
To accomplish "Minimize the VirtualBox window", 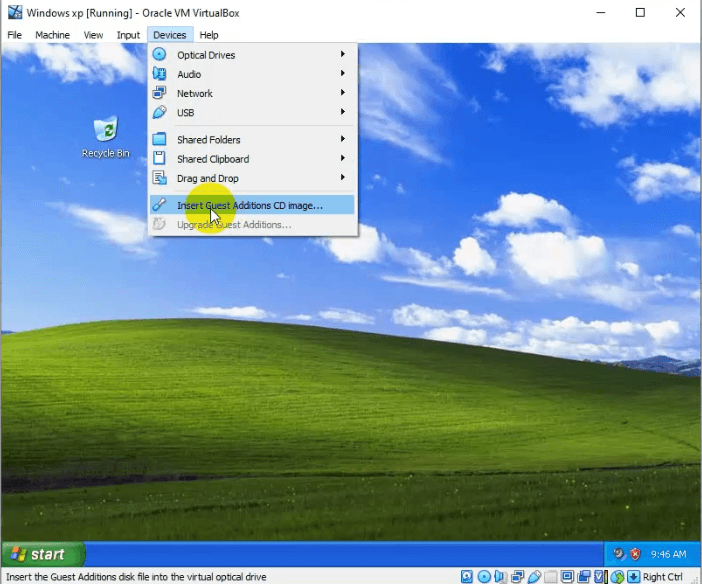I will (x=601, y=13).
